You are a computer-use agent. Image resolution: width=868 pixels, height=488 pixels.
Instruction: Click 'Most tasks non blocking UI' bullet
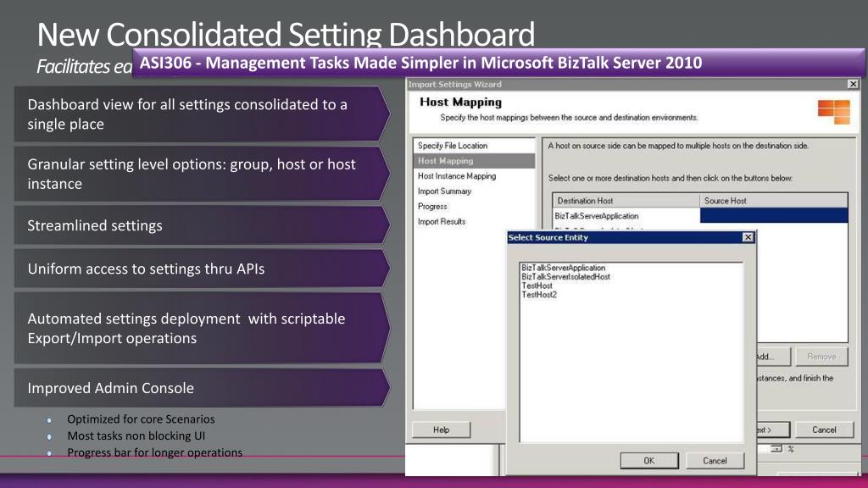[136, 435]
